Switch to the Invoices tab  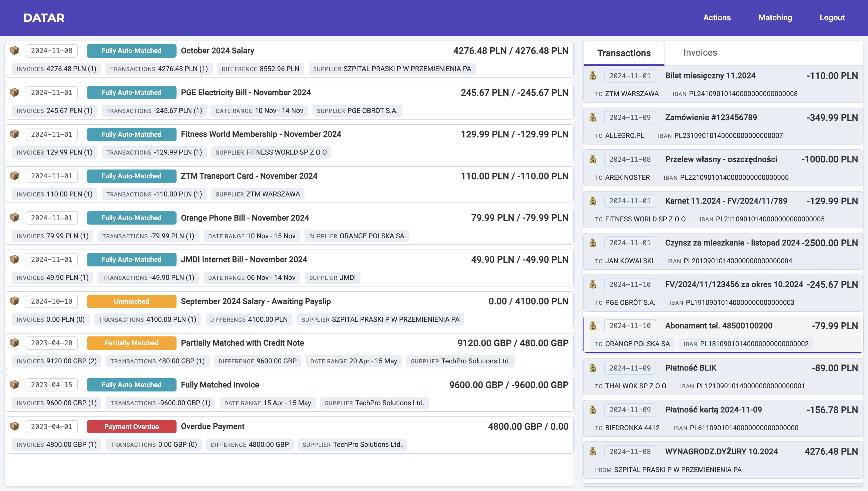click(x=700, y=53)
